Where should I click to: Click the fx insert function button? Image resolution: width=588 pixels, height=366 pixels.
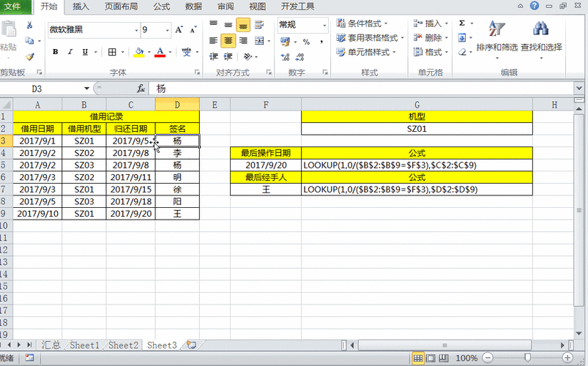click(x=141, y=89)
